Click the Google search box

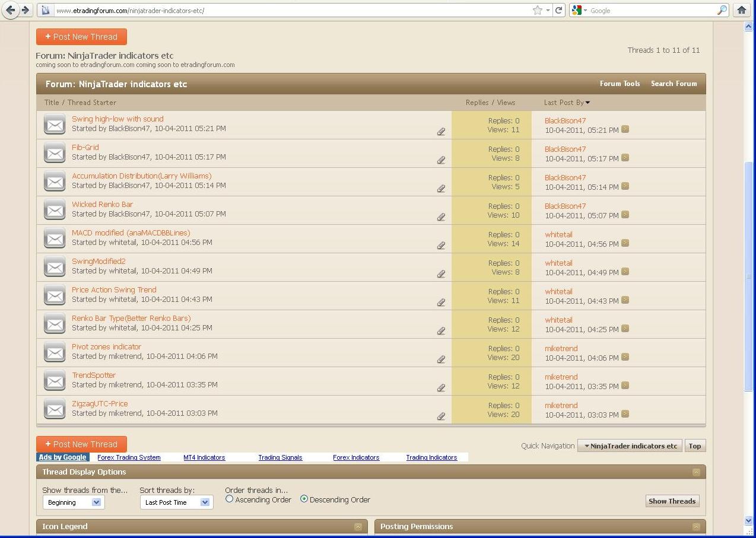pyautogui.click(x=653, y=11)
